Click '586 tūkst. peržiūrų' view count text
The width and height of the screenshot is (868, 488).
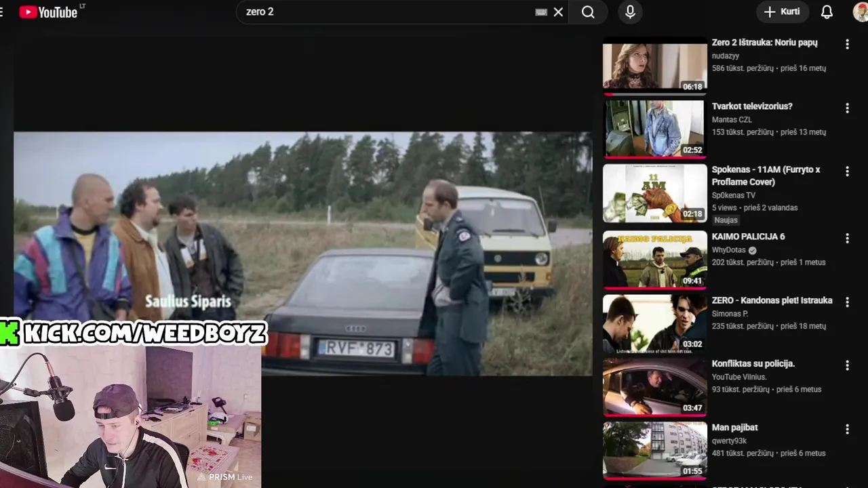click(741, 68)
